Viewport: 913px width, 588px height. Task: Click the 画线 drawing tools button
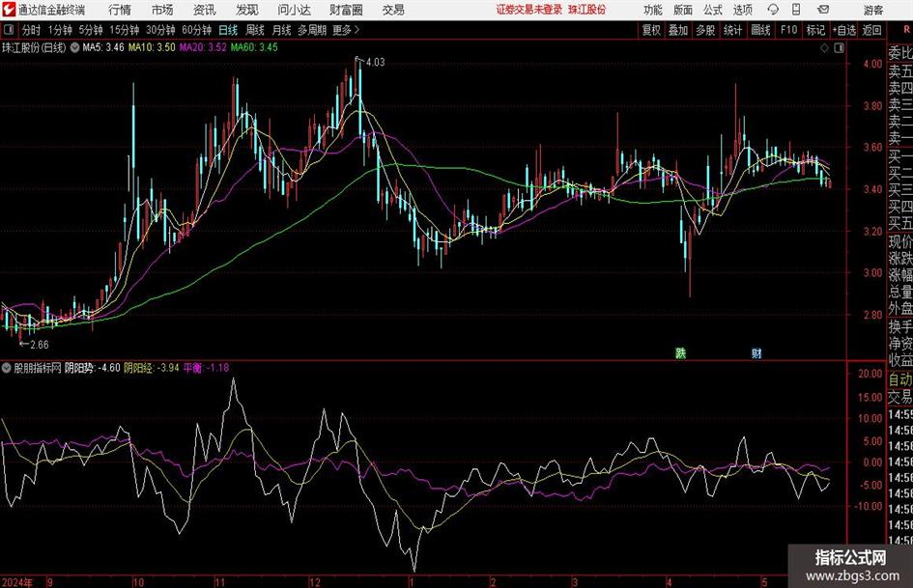click(x=760, y=30)
